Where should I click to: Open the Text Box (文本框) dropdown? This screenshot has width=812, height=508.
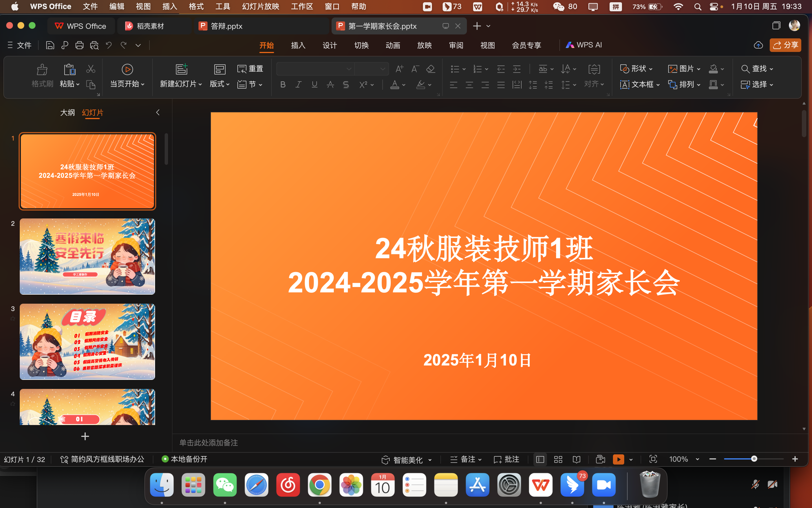(x=640, y=84)
